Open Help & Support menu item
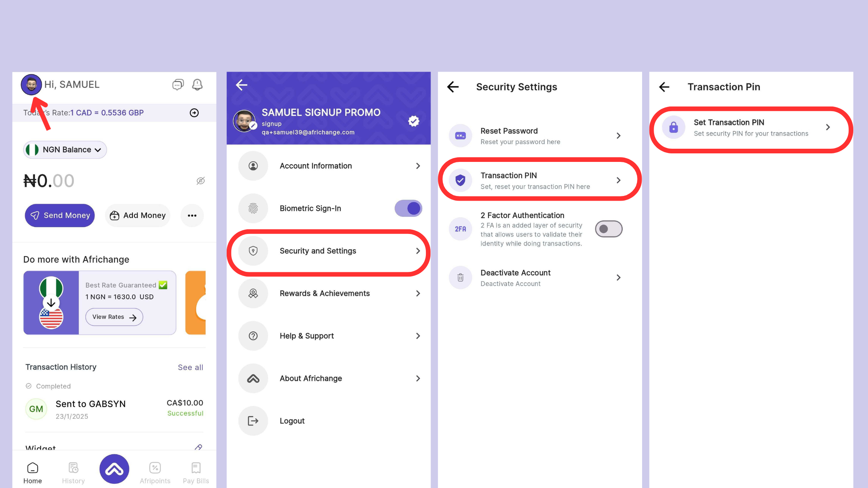This screenshot has height=488, width=868. point(329,336)
